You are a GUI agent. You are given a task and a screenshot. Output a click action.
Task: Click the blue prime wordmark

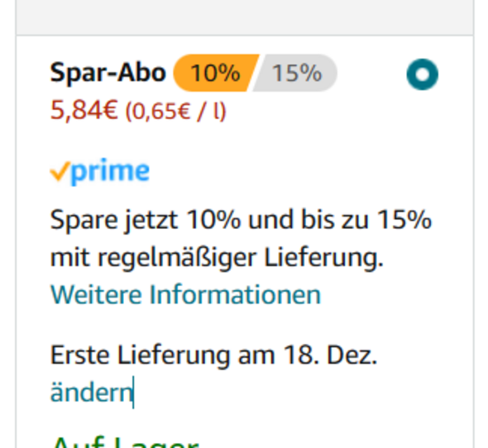[110, 173]
